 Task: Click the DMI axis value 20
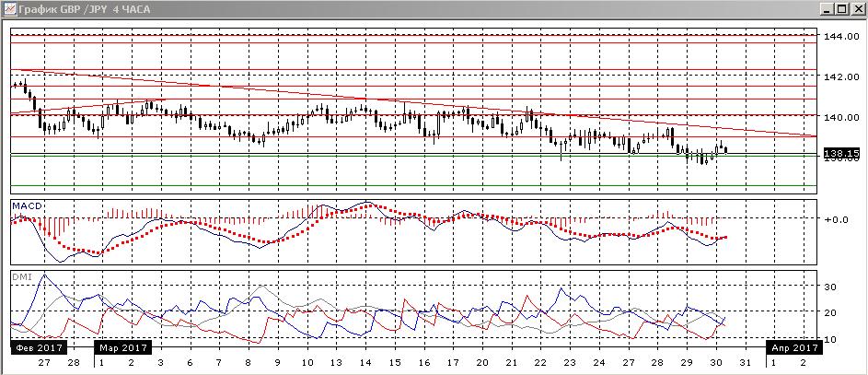[x=831, y=313]
